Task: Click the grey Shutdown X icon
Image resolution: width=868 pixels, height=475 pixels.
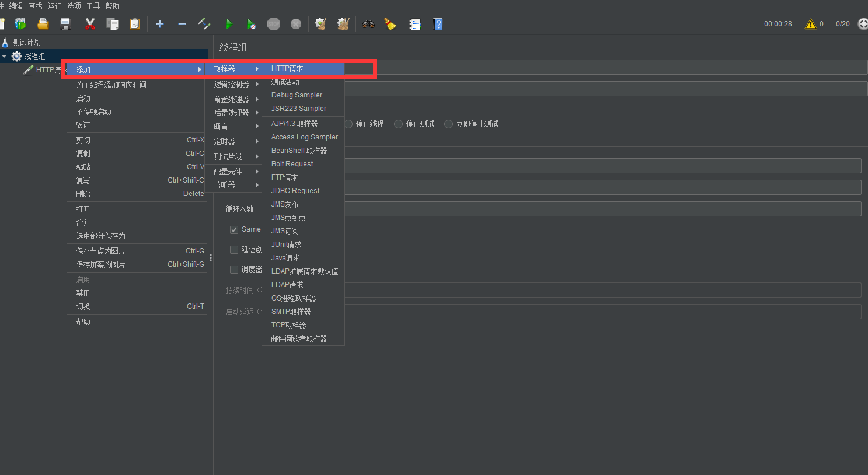Action: tap(296, 24)
